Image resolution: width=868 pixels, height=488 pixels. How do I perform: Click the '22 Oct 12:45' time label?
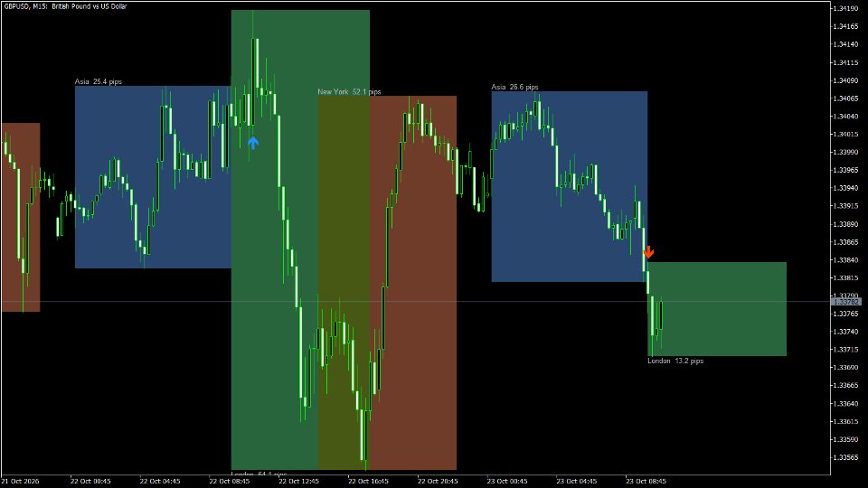tap(299, 482)
